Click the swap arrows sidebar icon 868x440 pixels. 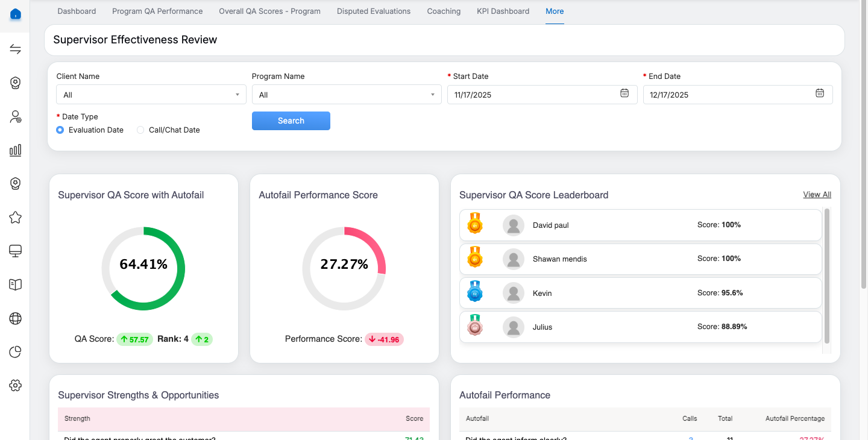16,49
